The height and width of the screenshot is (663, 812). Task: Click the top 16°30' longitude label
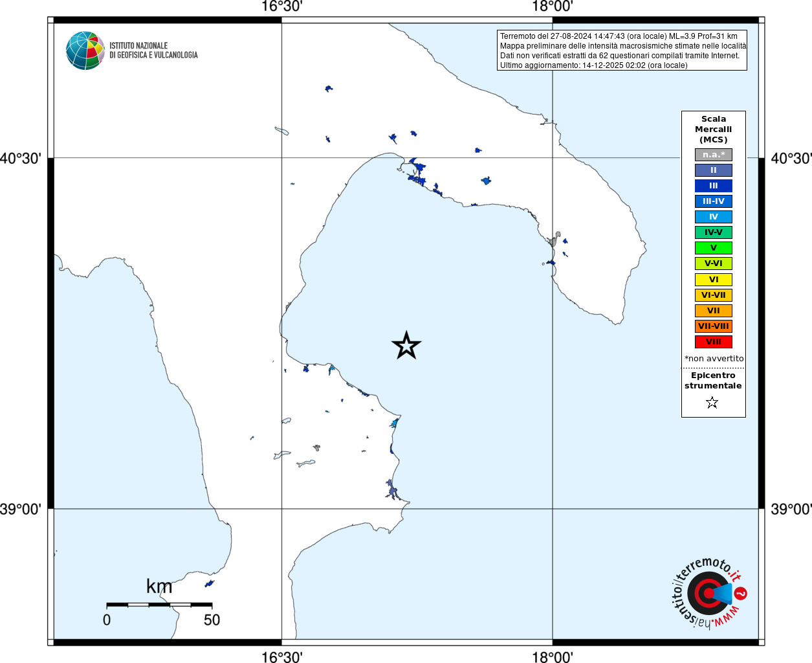point(281,7)
